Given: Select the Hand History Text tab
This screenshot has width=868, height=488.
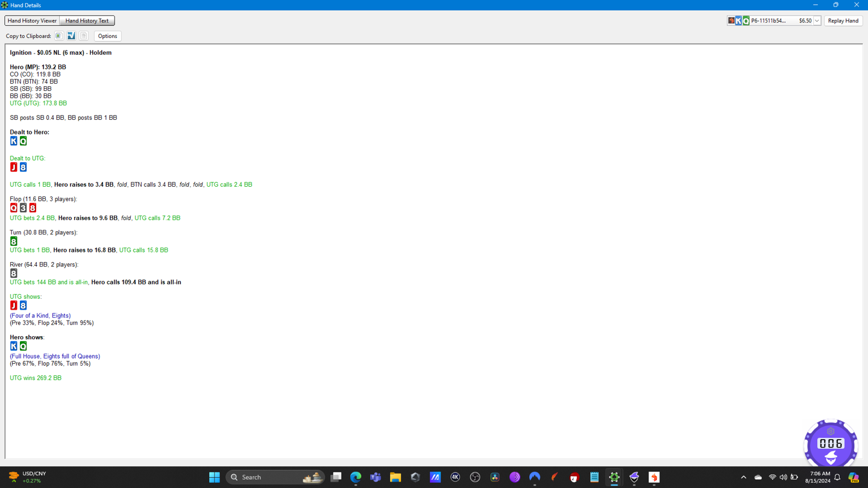Looking at the screenshot, I should (x=87, y=20).
